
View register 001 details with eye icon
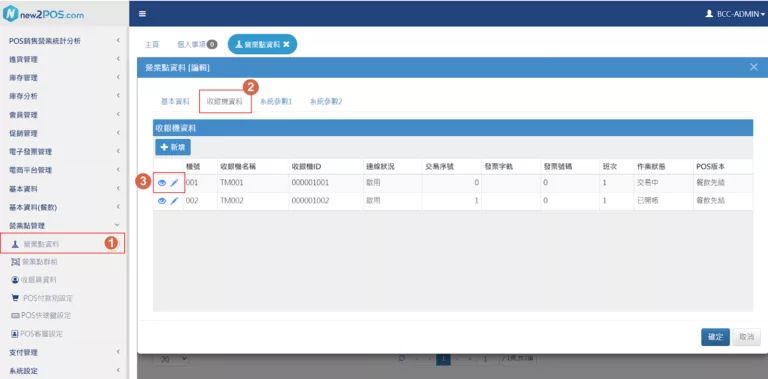(162, 183)
